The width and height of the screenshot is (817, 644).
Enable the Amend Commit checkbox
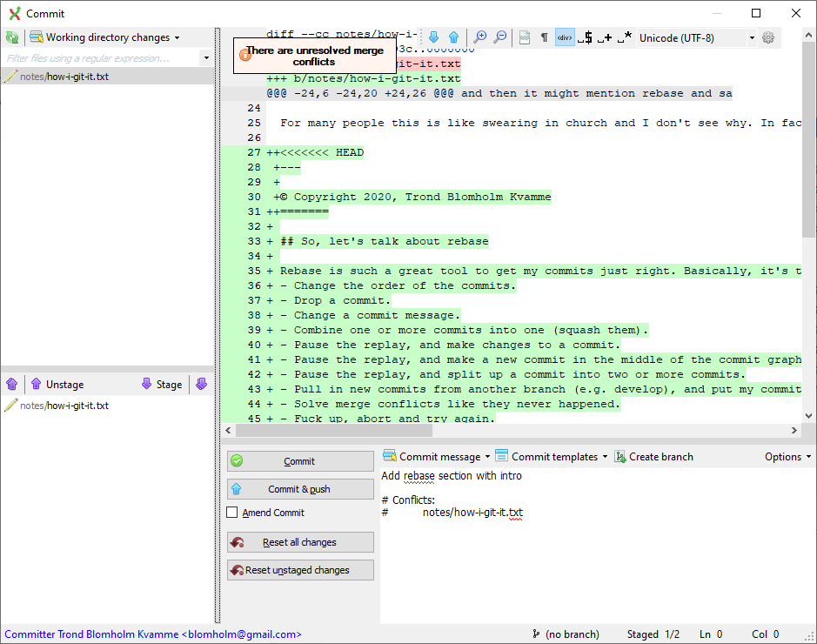tap(231, 513)
